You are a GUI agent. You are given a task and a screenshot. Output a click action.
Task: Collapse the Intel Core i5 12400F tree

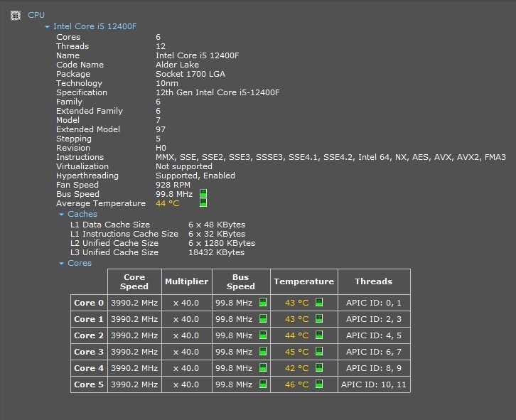pos(47,27)
